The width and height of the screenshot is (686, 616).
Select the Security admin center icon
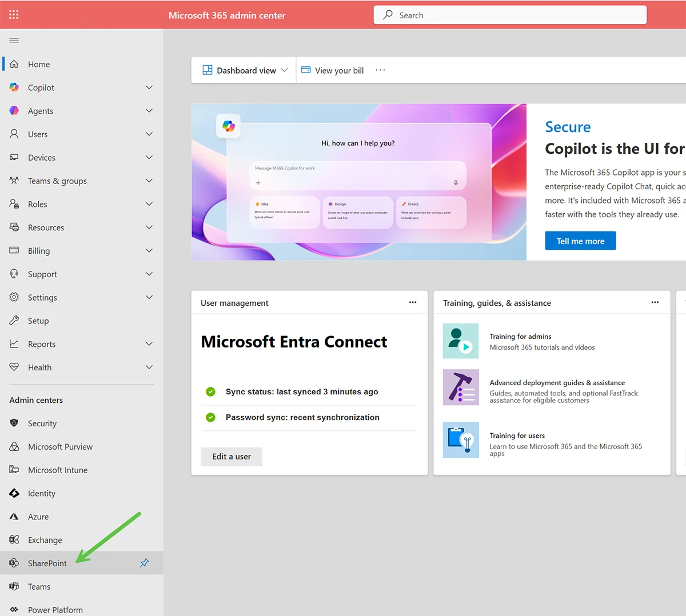pyautogui.click(x=14, y=423)
